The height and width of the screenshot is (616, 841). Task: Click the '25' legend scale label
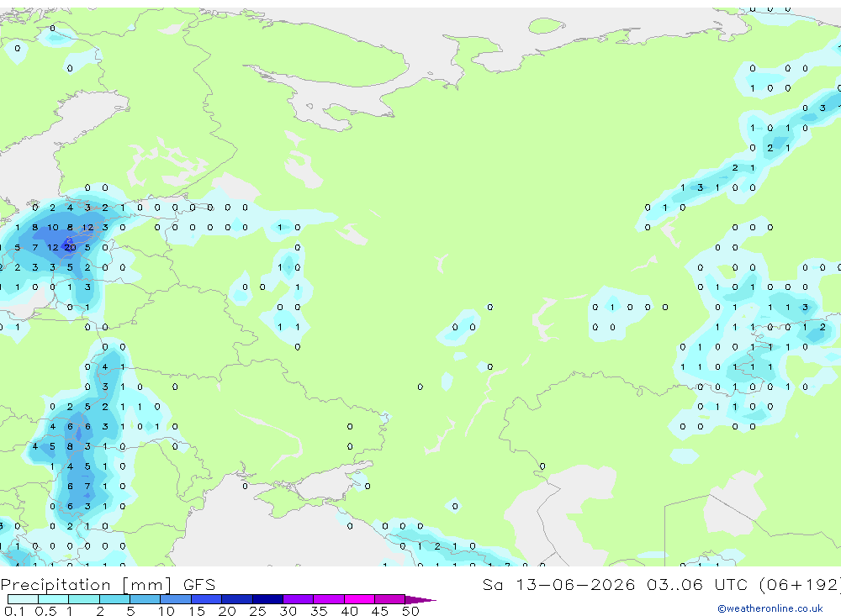tap(257, 611)
